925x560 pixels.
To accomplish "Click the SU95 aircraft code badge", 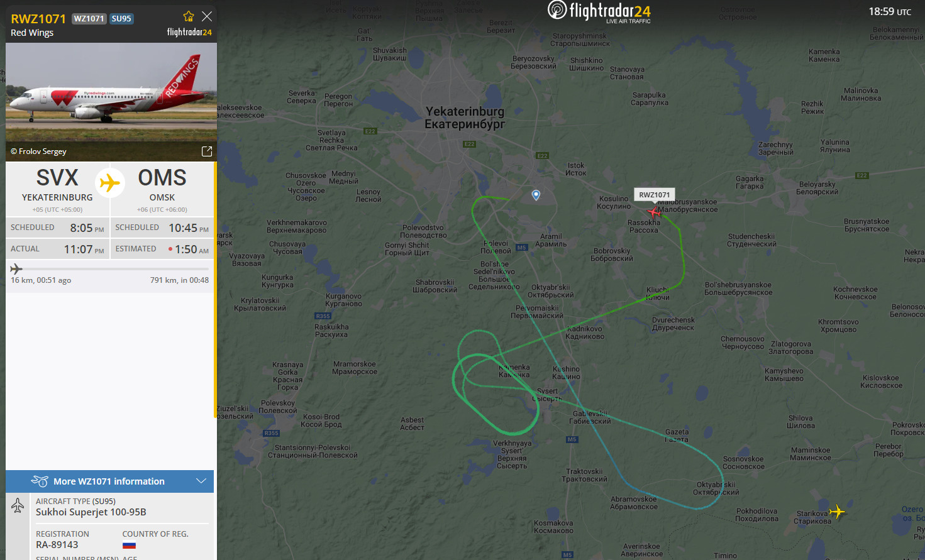I will (x=121, y=19).
